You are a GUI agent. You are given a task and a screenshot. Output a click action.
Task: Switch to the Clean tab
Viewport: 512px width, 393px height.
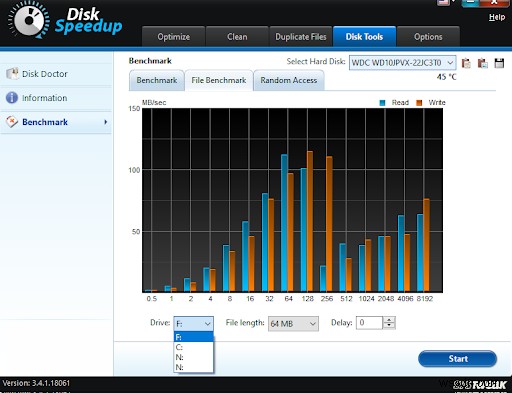[237, 37]
